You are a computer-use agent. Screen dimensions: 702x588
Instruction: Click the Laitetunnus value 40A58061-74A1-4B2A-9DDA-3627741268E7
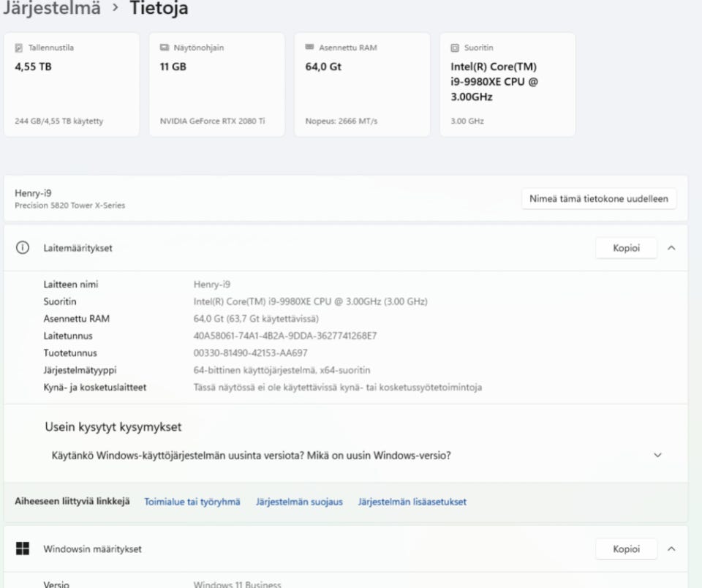click(285, 336)
